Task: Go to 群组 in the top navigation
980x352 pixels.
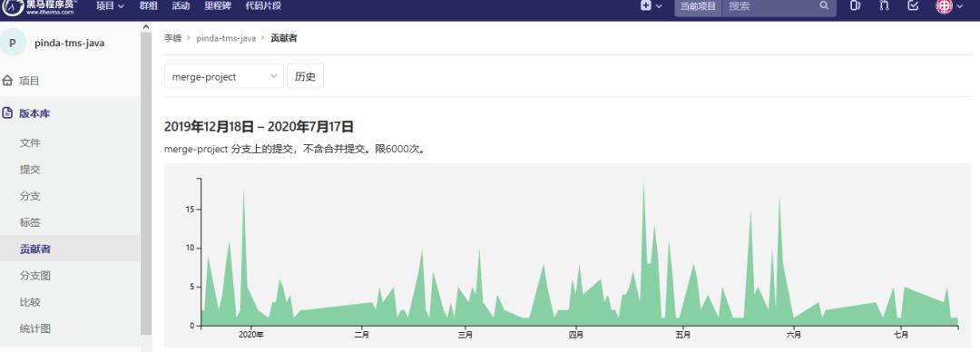Action: click(x=148, y=6)
